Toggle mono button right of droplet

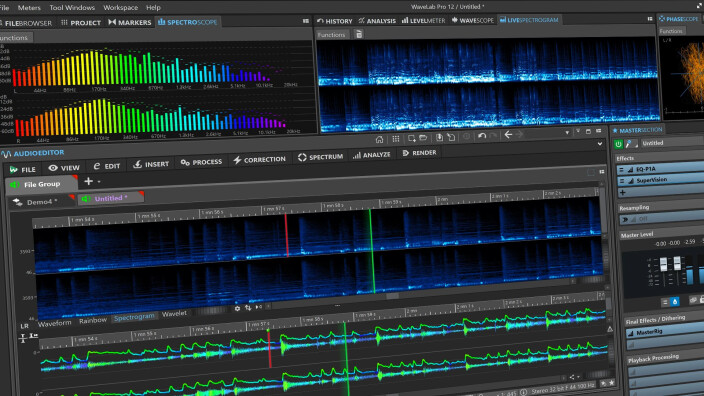point(693,299)
